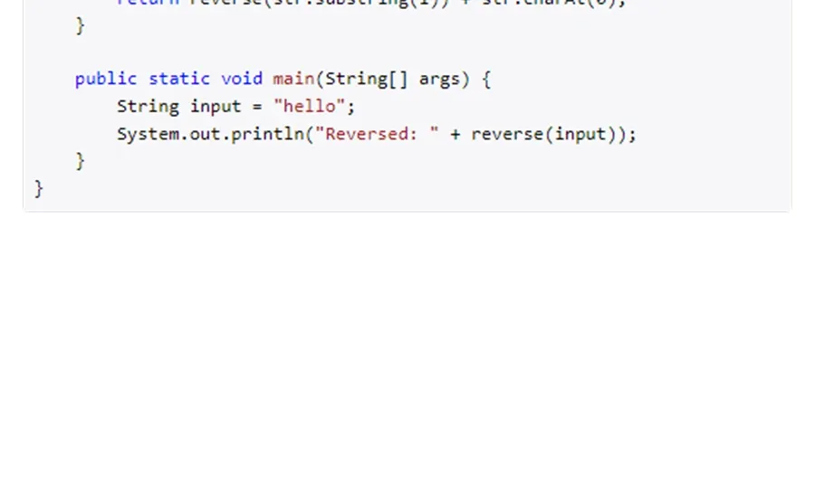Screen dimensions: 815x504
Task: Click the "void" return type keyword
Action: [x=242, y=79]
